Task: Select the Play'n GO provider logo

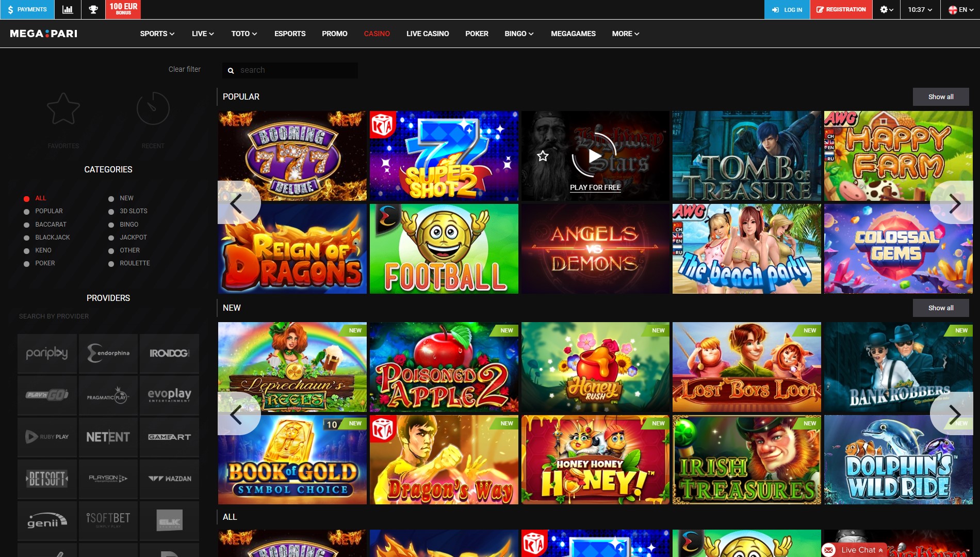Action: [47, 395]
